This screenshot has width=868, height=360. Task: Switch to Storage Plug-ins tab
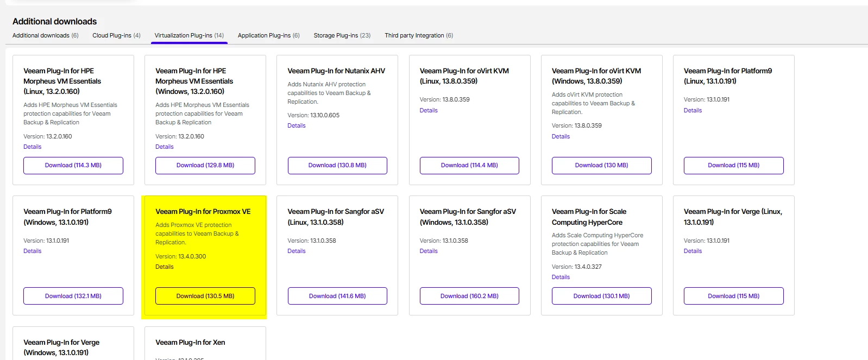(x=342, y=35)
